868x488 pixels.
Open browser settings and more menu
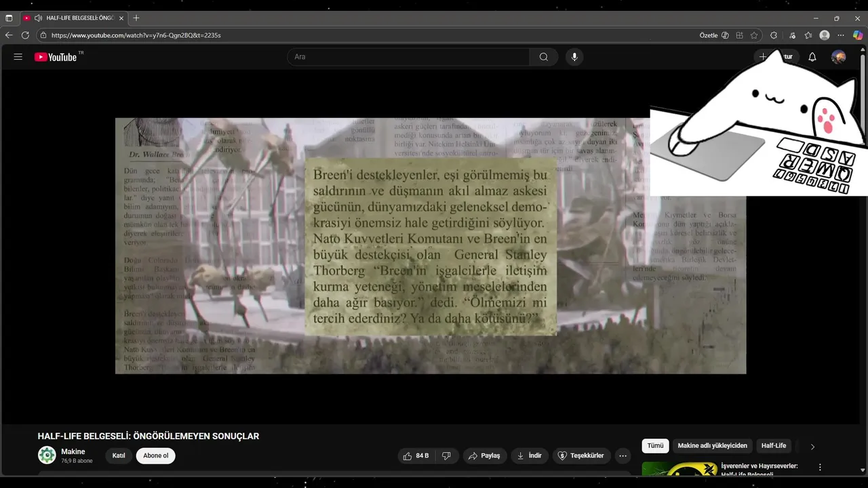click(x=841, y=35)
